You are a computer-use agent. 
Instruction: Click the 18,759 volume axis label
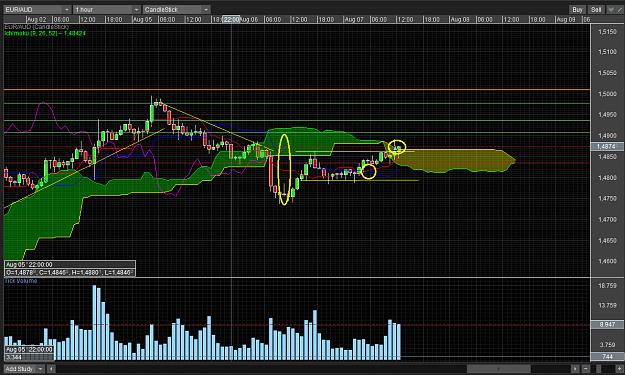(x=607, y=285)
